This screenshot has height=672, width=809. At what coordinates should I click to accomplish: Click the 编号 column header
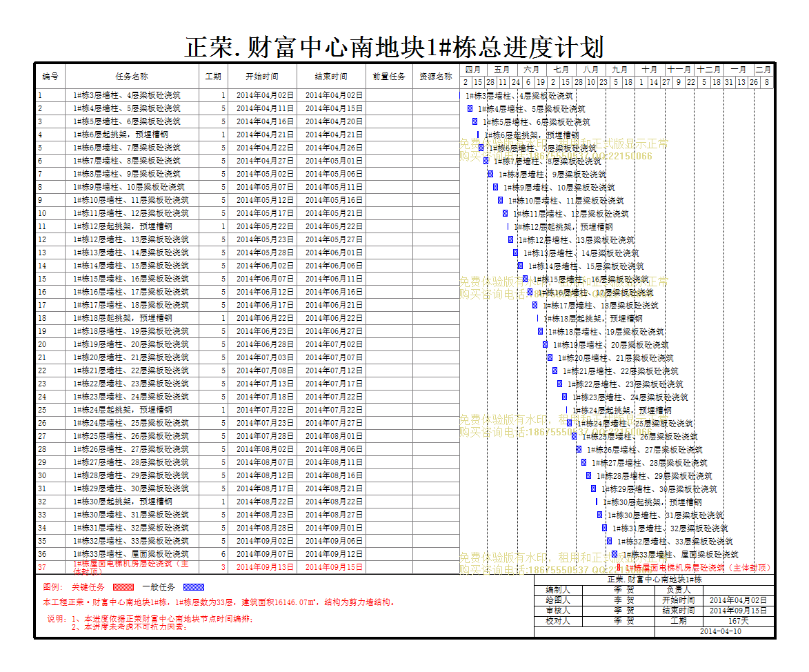pos(50,77)
